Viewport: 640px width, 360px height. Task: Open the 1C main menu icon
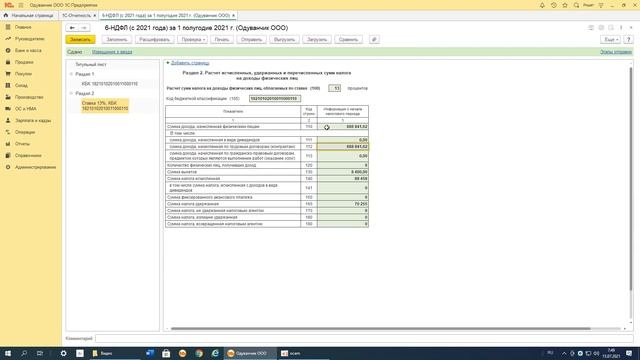[x=9, y=5]
